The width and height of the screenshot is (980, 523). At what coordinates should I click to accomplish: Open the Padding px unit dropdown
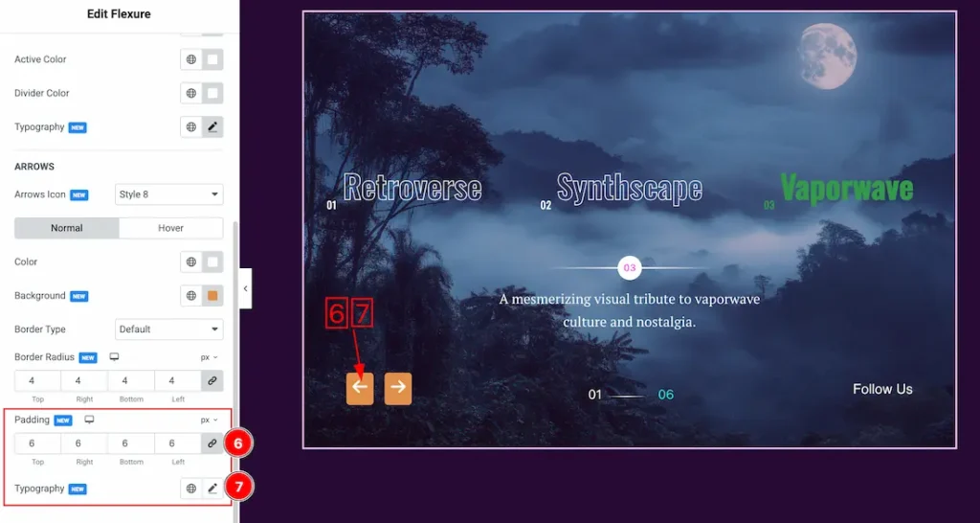[x=210, y=421]
